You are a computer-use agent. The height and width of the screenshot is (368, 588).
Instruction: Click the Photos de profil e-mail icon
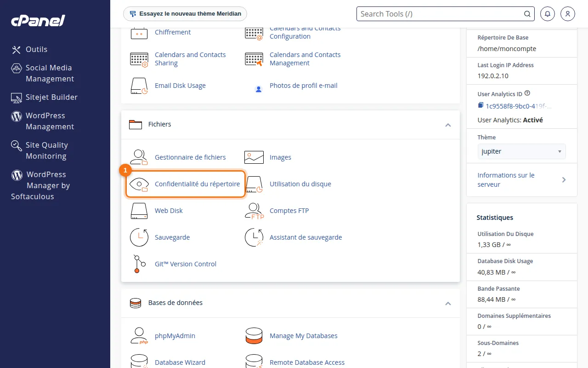[x=259, y=89]
